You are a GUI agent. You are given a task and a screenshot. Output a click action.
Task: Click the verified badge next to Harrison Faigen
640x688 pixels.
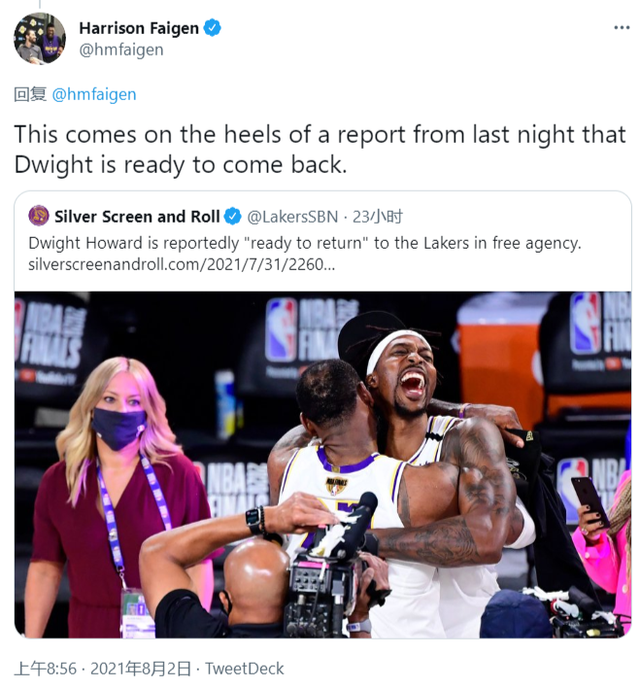pos(213,28)
